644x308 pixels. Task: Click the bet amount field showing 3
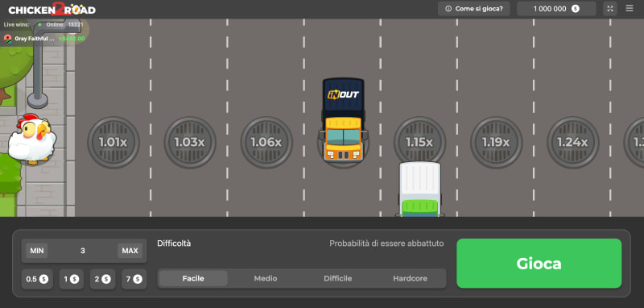click(83, 251)
